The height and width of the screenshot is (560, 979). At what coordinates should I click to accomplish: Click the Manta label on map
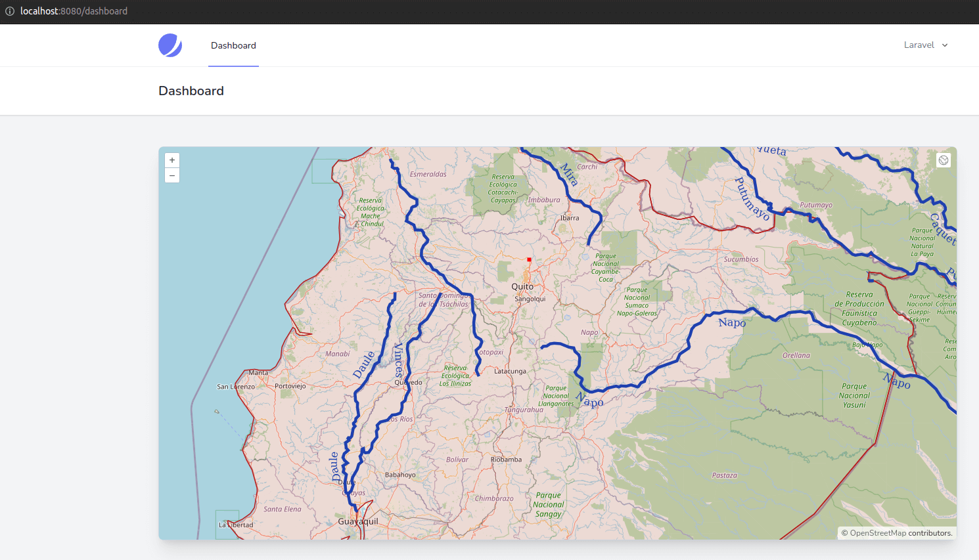[x=258, y=372]
